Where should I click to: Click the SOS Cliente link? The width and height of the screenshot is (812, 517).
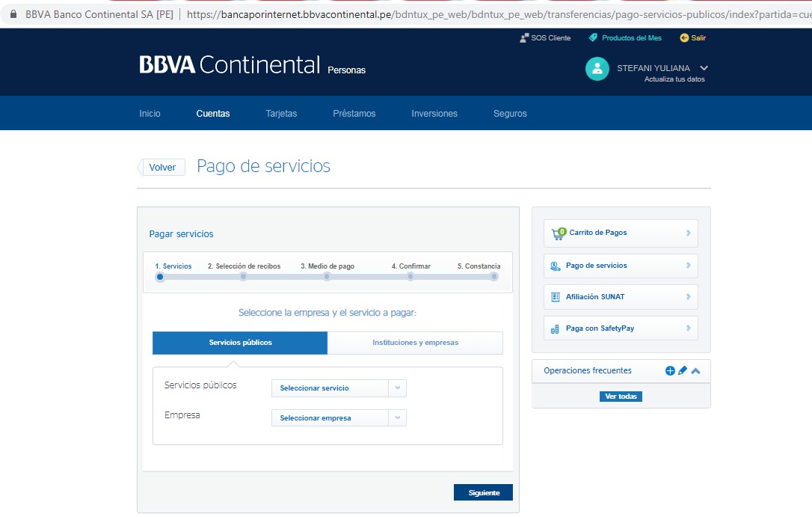(x=550, y=38)
